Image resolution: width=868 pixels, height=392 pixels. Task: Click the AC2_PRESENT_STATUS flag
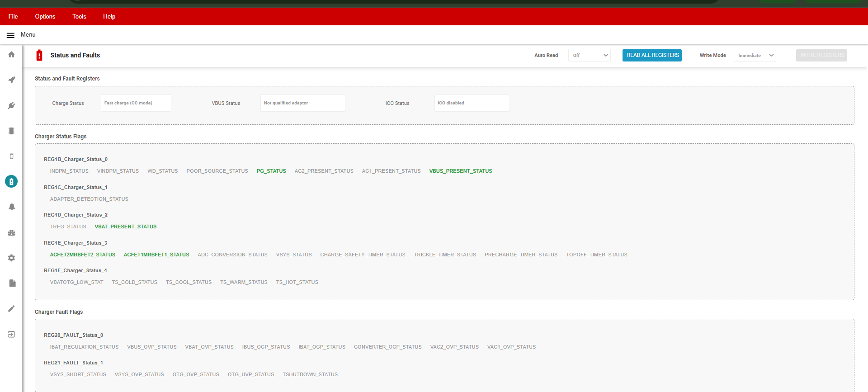(324, 171)
